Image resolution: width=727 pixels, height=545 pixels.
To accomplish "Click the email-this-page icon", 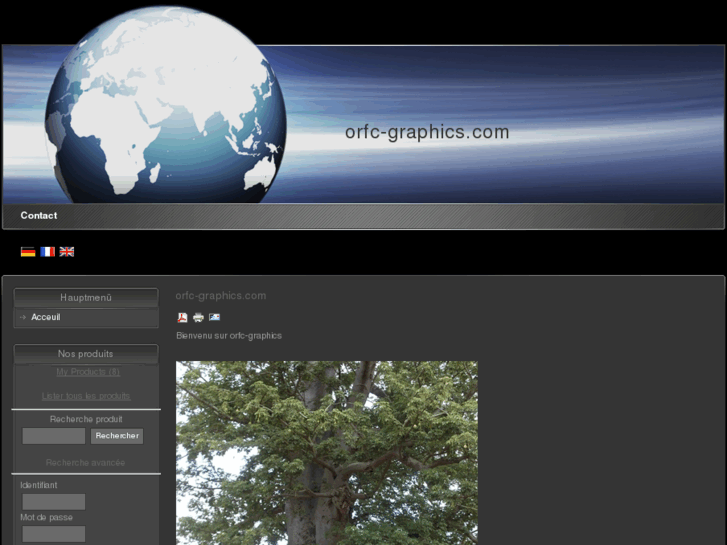I will tap(214, 317).
